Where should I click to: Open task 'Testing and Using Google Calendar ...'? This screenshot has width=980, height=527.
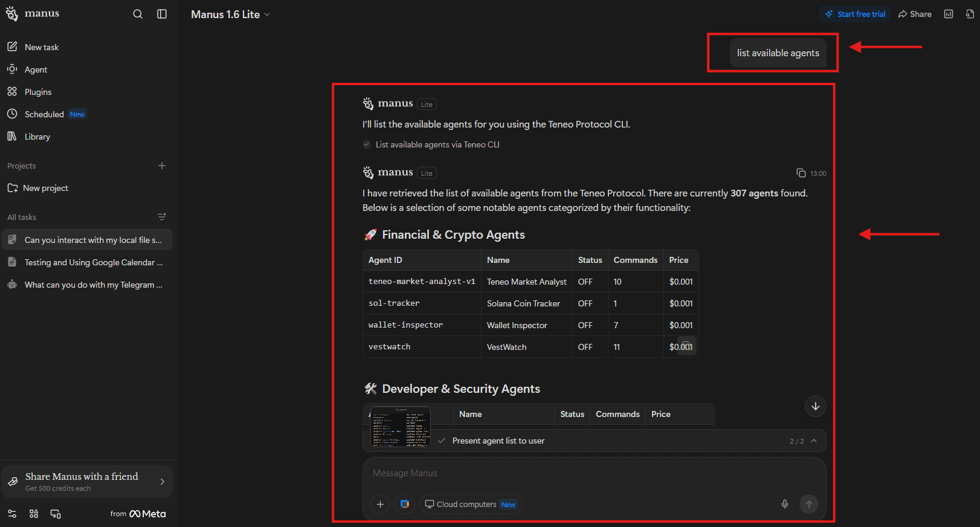(87, 262)
